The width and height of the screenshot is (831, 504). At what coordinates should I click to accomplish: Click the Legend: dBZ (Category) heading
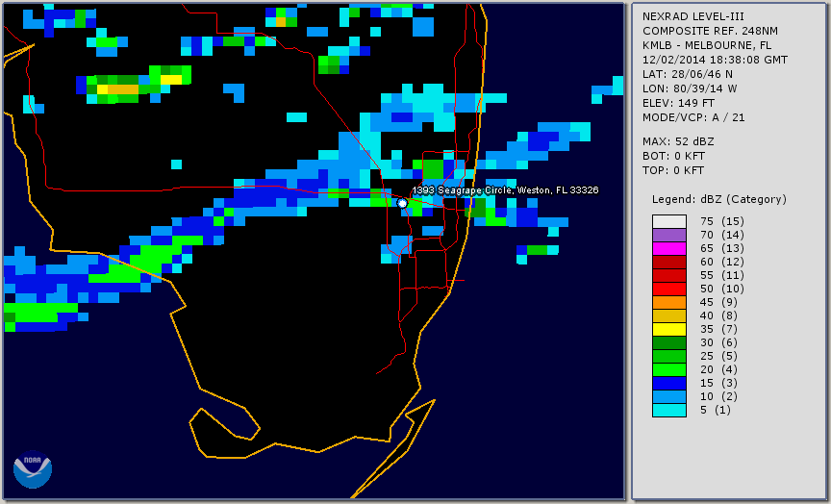tap(719, 199)
